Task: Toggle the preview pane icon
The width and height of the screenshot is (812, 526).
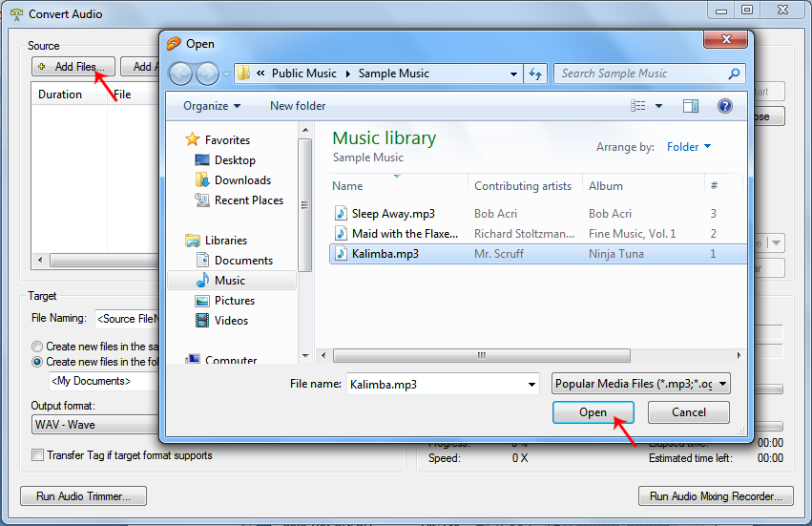Action: point(690,106)
